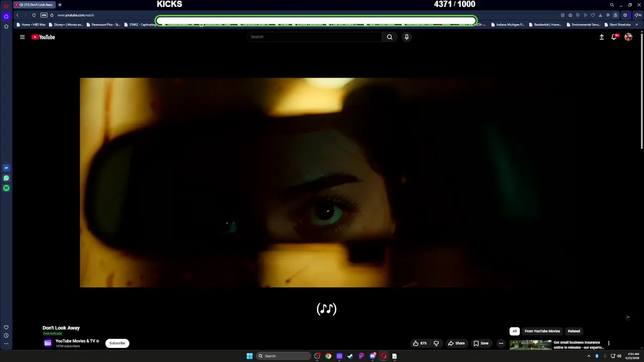Image resolution: width=644 pixels, height=362 pixels.
Task: Select the From YouTube Movies chip
Action: click(542, 331)
